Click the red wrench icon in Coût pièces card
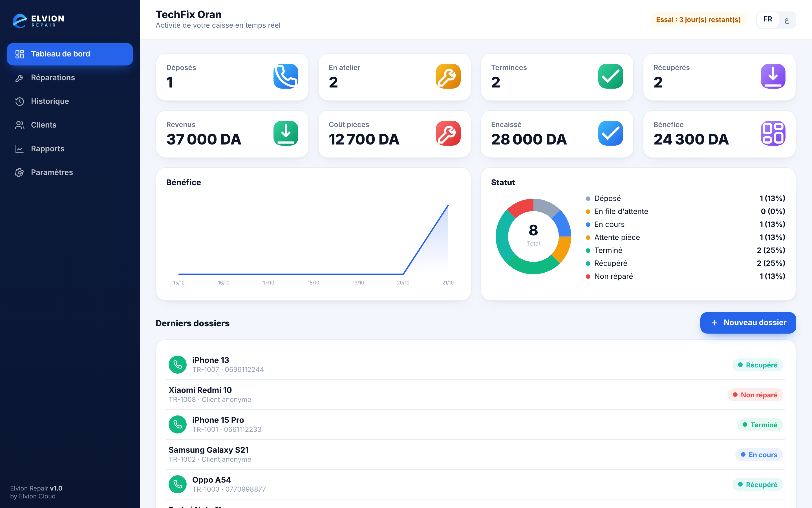Screen dimensions: 812x508 click(x=448, y=133)
